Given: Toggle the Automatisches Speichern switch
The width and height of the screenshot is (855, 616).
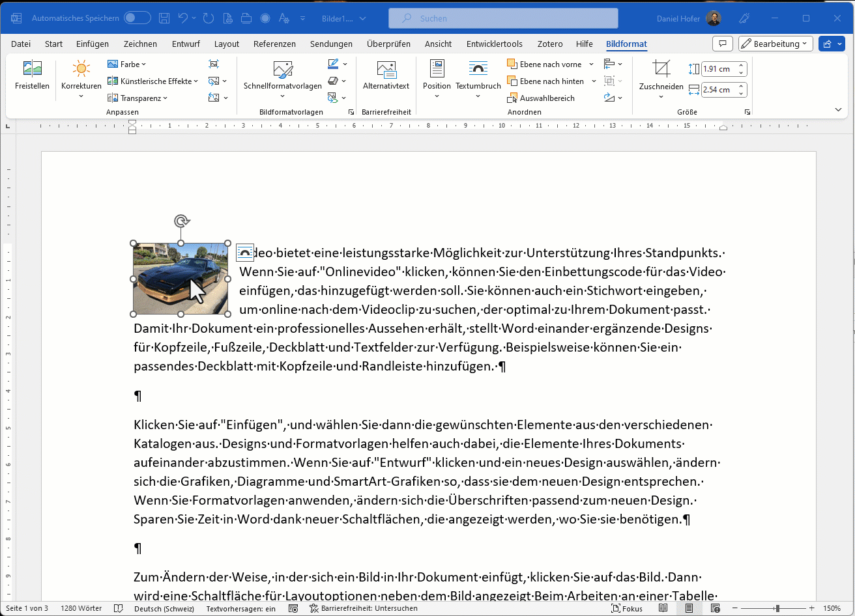Looking at the screenshot, I should coord(138,18).
